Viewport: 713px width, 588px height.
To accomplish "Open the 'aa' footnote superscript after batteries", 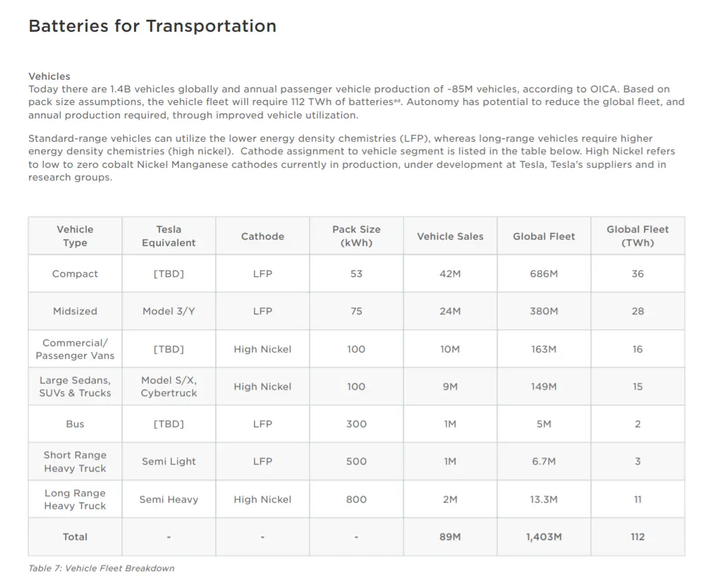I will tap(398, 102).
